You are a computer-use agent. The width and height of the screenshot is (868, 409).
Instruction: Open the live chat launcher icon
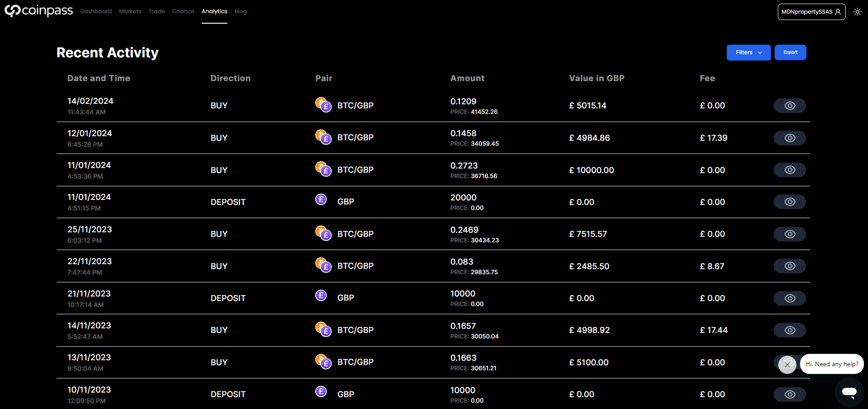849,392
